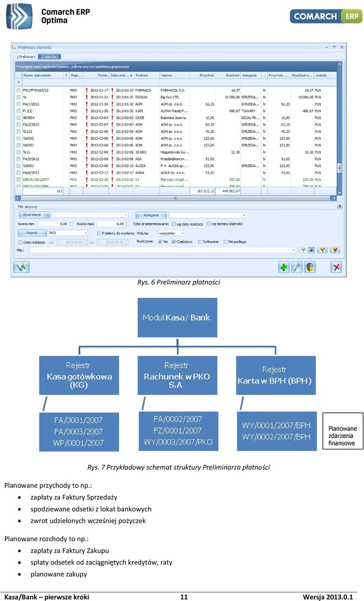Click the 'Planowane zdarzenia finansowe' box
The width and height of the screenshot is (364, 601).
343,431
